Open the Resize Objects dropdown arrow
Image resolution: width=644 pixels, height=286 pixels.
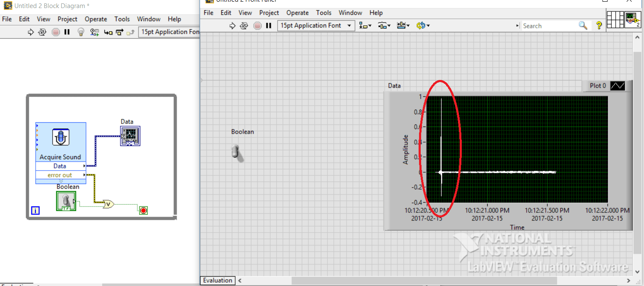click(x=408, y=25)
